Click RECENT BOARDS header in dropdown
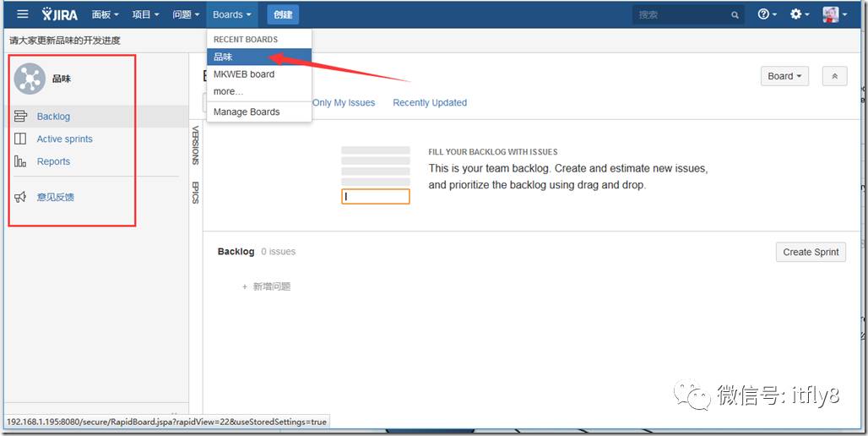This screenshot has height=436, width=868. (246, 40)
